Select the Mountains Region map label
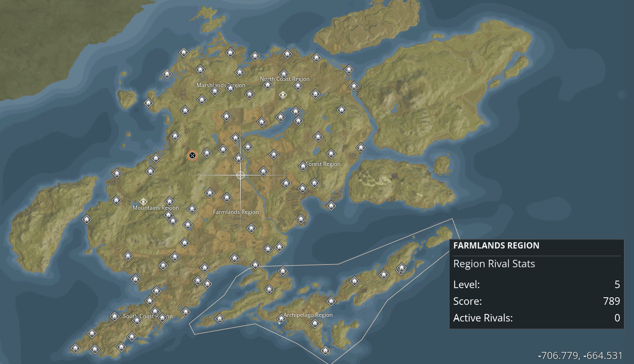Screen dimensions: 634x364 (x=156, y=208)
